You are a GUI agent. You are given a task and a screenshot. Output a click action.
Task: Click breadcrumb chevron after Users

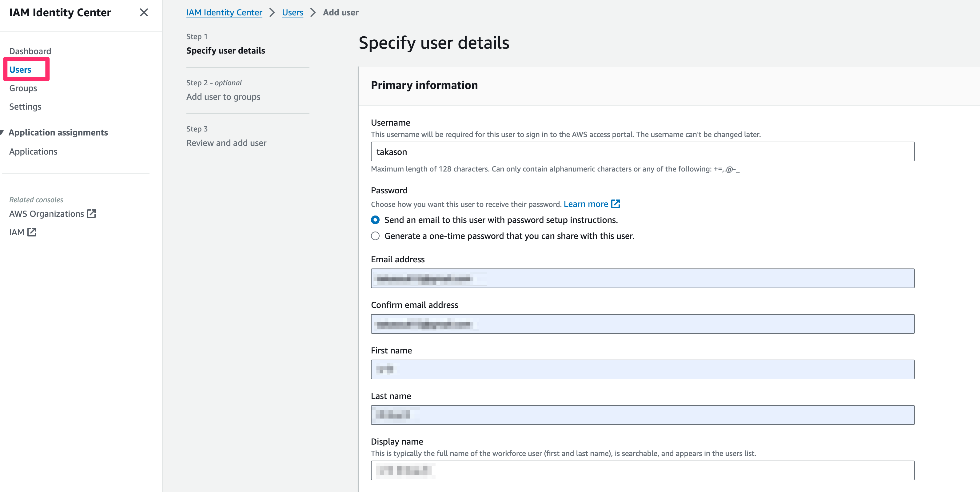(x=313, y=13)
